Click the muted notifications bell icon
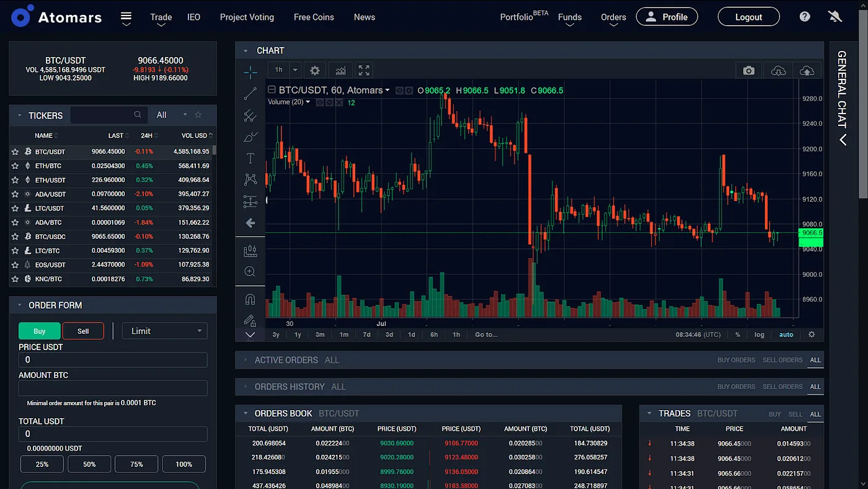Screen dimensions: 868x489 click(835, 17)
